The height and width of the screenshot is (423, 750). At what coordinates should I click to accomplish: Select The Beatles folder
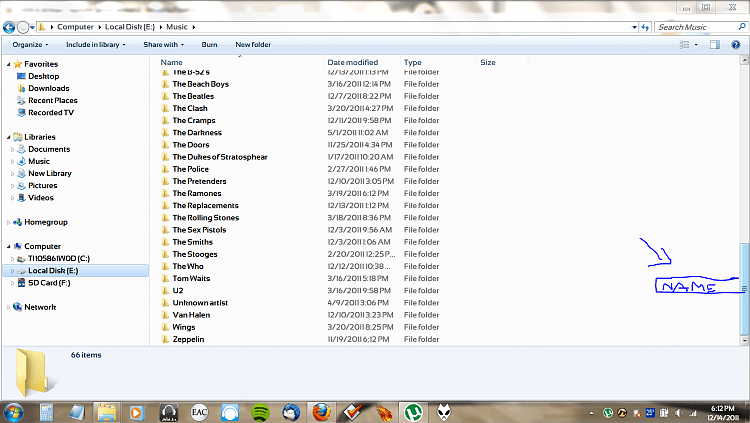pyautogui.click(x=193, y=96)
